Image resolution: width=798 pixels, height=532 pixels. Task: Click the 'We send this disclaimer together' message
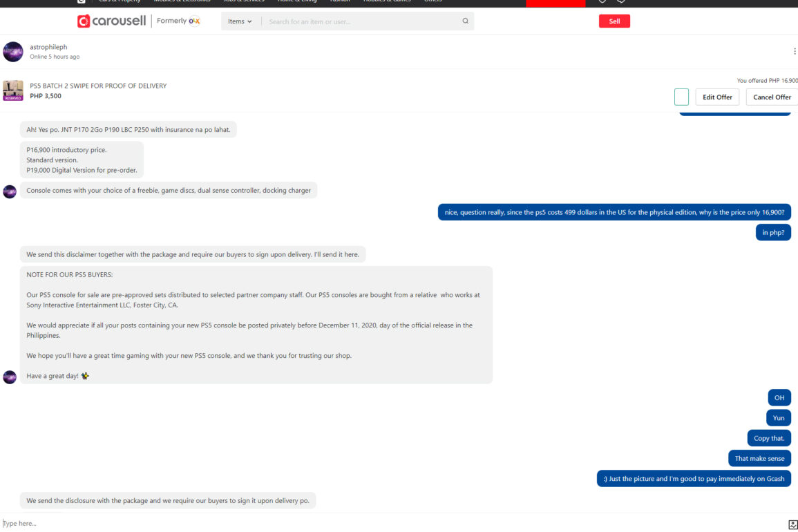(x=192, y=254)
